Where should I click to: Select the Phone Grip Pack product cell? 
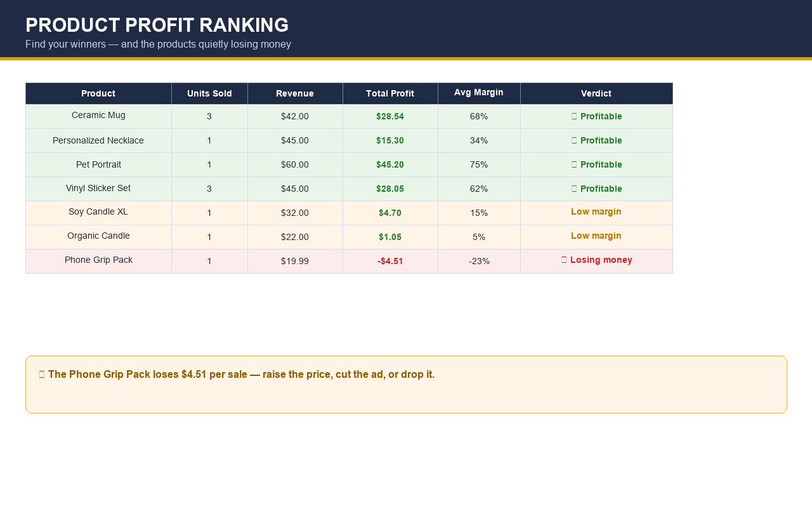click(x=98, y=261)
